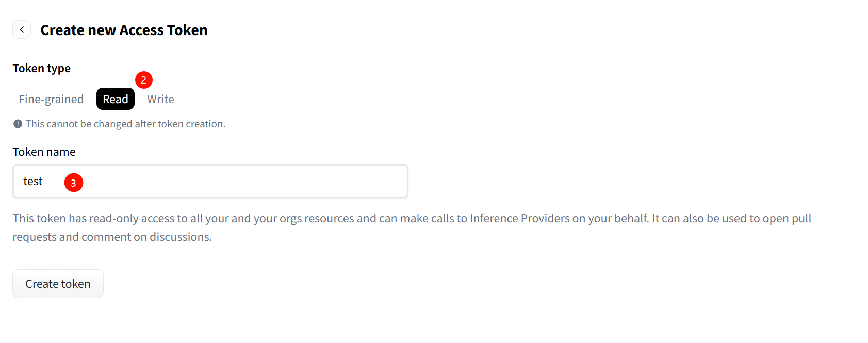Go back using the left chevron button

pos(22,30)
